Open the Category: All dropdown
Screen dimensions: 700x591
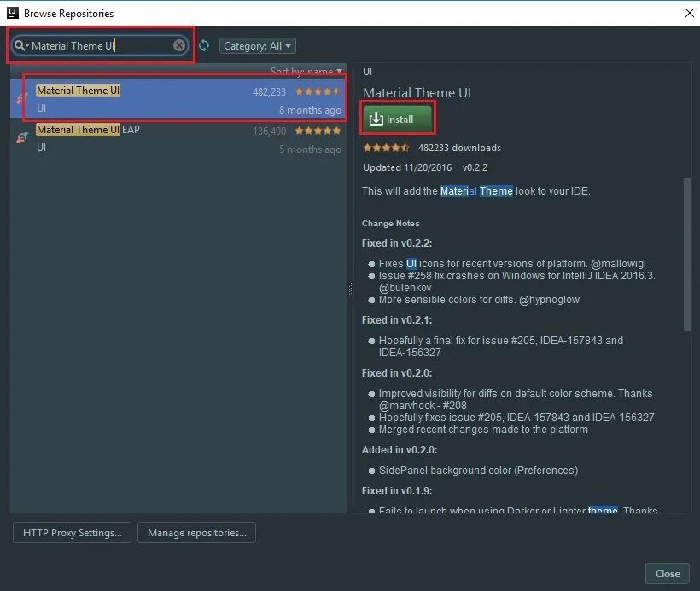coord(257,46)
